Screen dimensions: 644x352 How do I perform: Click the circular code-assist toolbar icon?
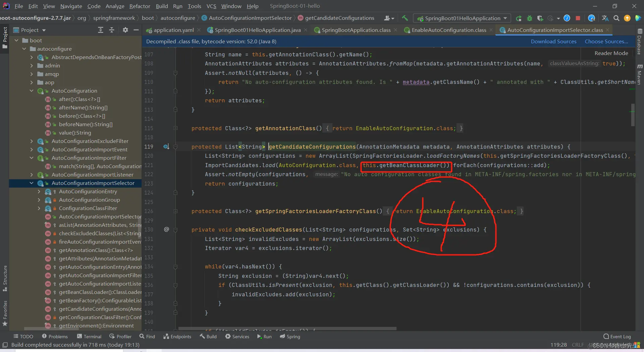592,18
